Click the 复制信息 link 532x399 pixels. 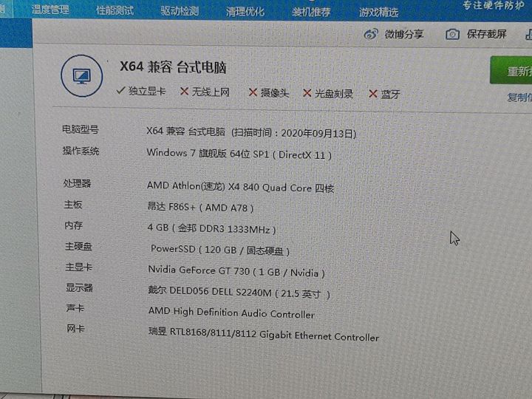(519, 98)
